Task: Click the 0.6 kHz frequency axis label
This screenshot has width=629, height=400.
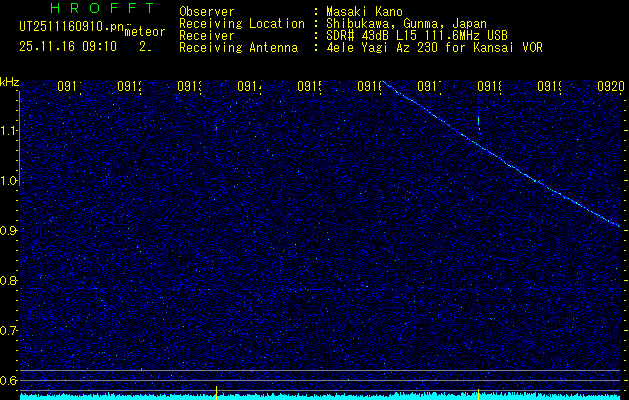Action: coord(8,380)
